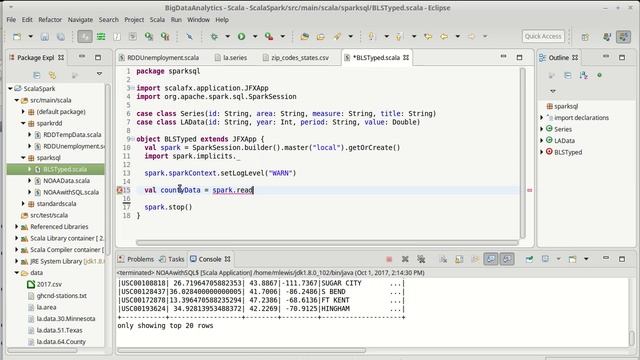Toggle the fold marker on line 9 object

coord(132,139)
